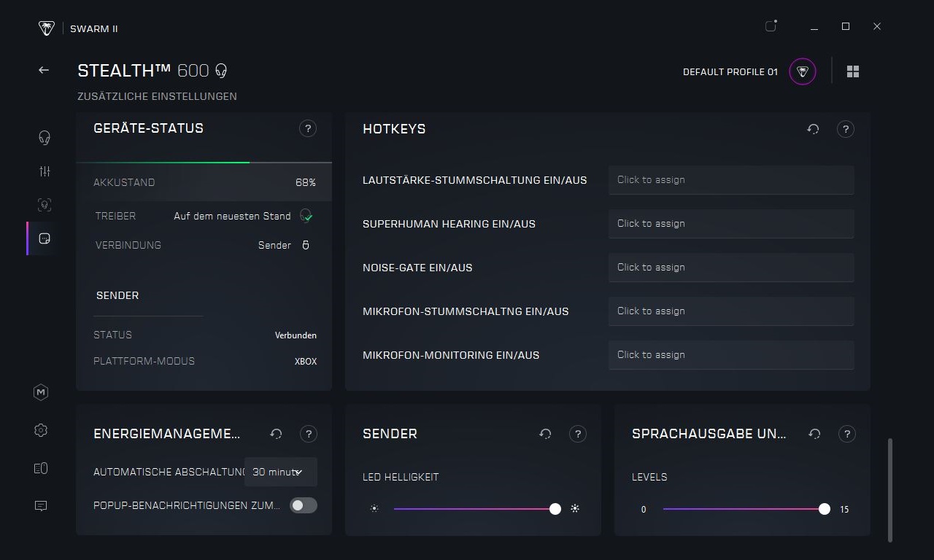Screen dimensions: 934x560
Task: Click 'Auf dem neuesten Stand' text
Action: tap(232, 216)
